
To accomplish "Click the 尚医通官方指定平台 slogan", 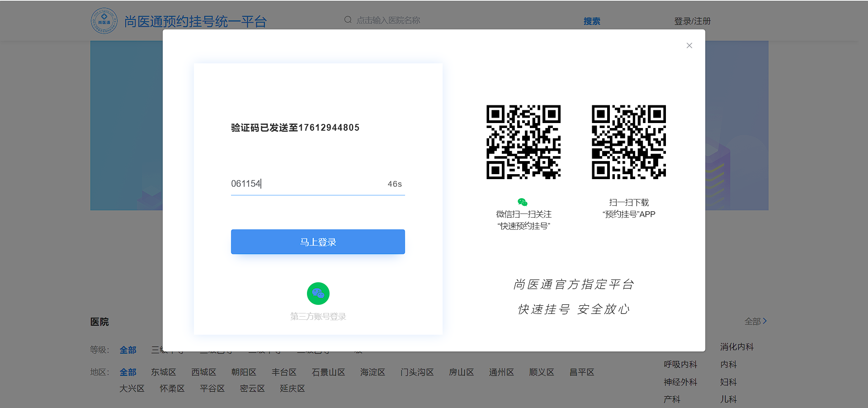I will [574, 285].
